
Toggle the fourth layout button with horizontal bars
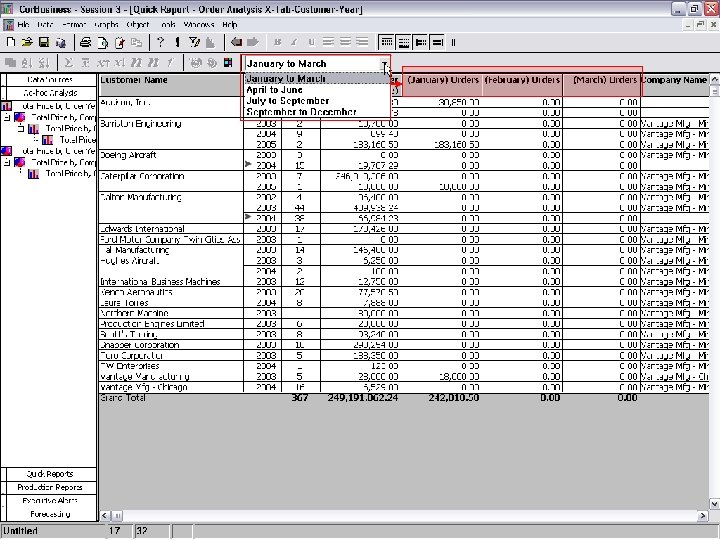tap(438, 43)
